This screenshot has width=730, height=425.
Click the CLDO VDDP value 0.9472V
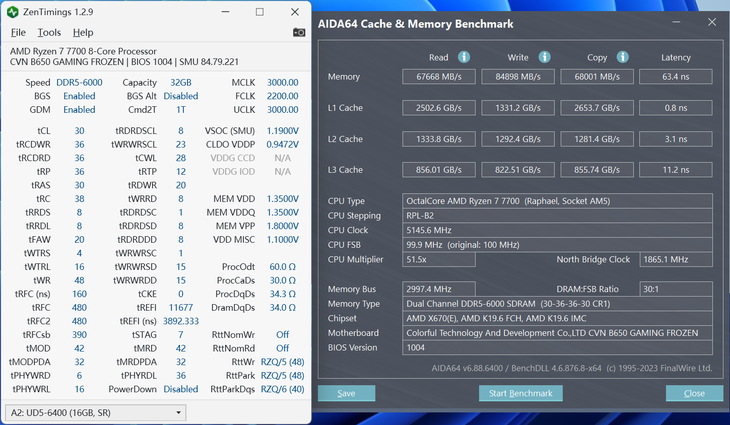pyautogui.click(x=283, y=144)
